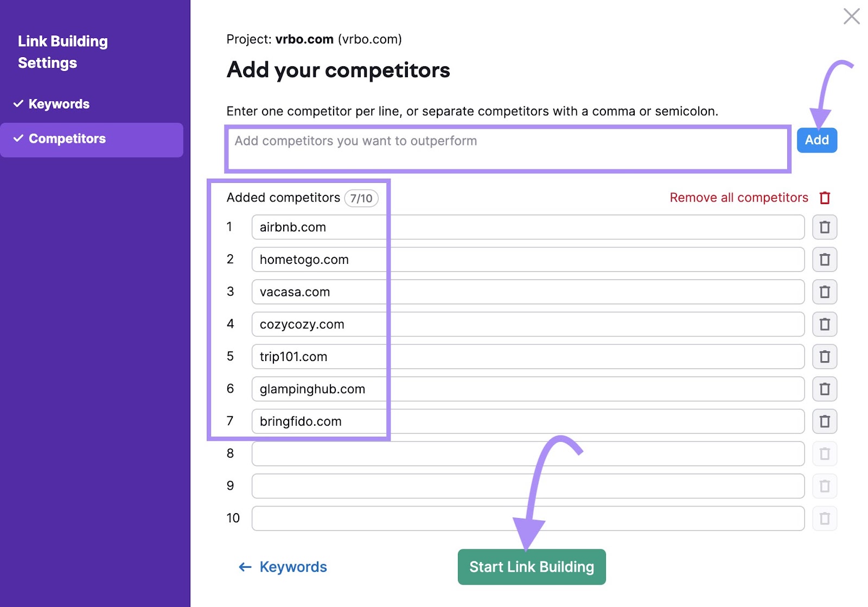Remove glampinghub.com via its trash icon
This screenshot has height=607, width=868.
click(x=824, y=389)
